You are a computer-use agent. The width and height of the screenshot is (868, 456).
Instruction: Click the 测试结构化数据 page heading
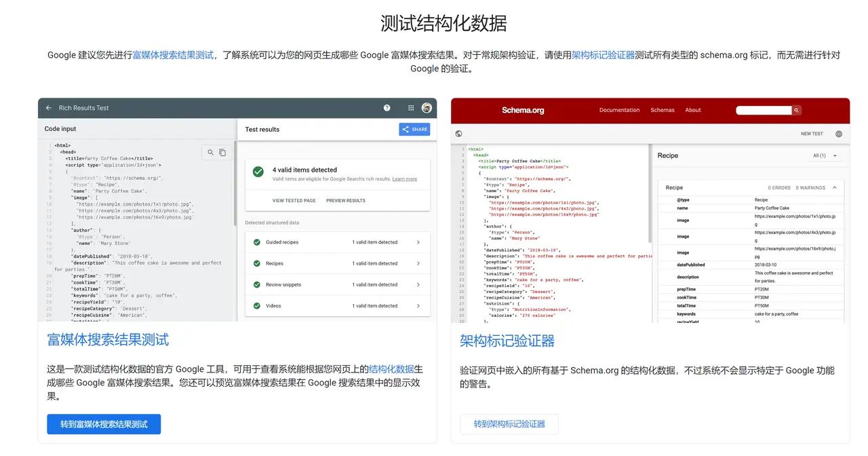point(443,24)
